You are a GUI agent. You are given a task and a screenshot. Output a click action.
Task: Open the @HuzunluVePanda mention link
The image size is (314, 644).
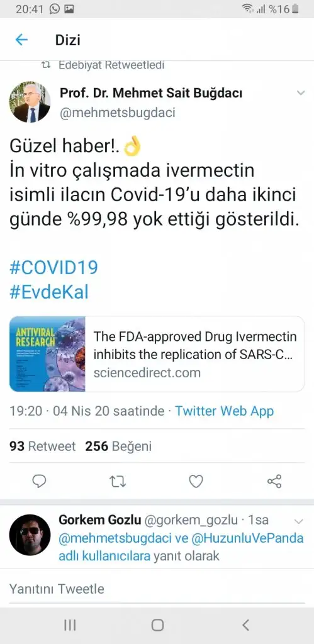click(247, 538)
